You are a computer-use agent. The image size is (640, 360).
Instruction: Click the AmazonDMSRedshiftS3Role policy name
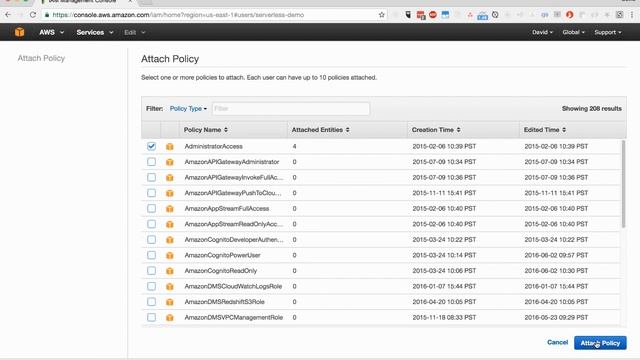224,302
